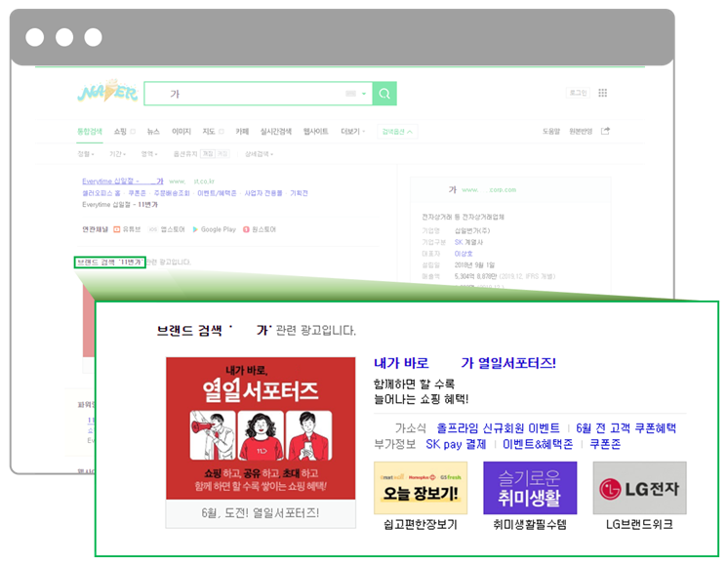The image size is (728, 566).
Task: Open the search box autocomplete dropdown arrow
Action: coord(364,94)
